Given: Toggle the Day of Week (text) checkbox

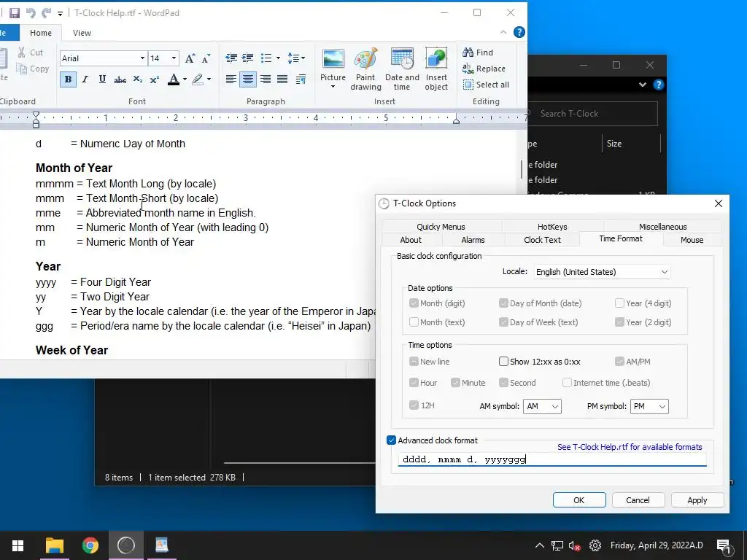Looking at the screenshot, I should (x=503, y=322).
